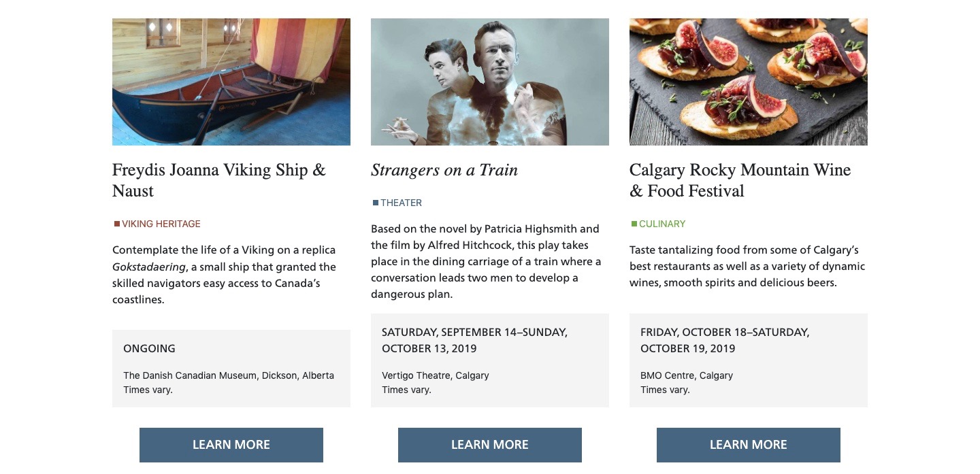Click the Ongoing date label
The height and width of the screenshot is (474, 980).
point(149,348)
